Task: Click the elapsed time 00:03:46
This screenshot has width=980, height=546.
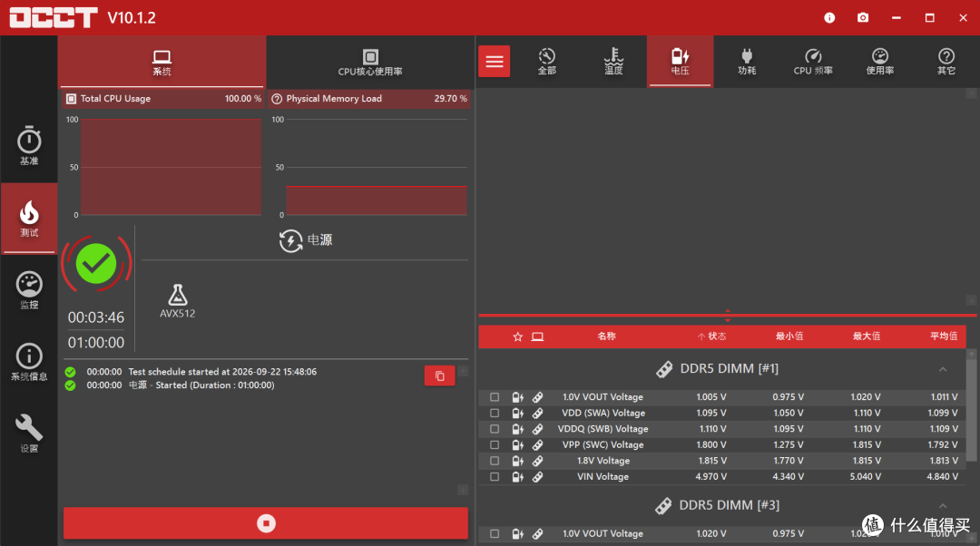Action: click(x=96, y=317)
